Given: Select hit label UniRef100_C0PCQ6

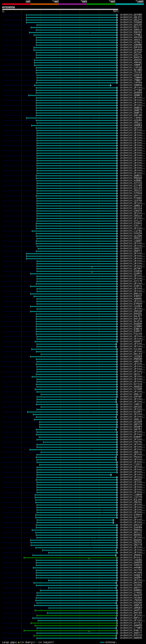Looking at the screenshot, I should coord(131,67).
